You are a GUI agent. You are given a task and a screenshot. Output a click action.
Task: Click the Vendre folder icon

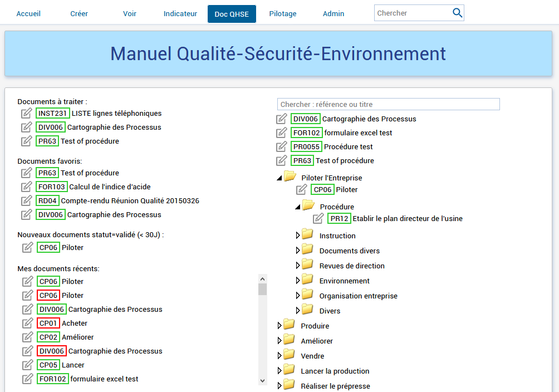(289, 354)
